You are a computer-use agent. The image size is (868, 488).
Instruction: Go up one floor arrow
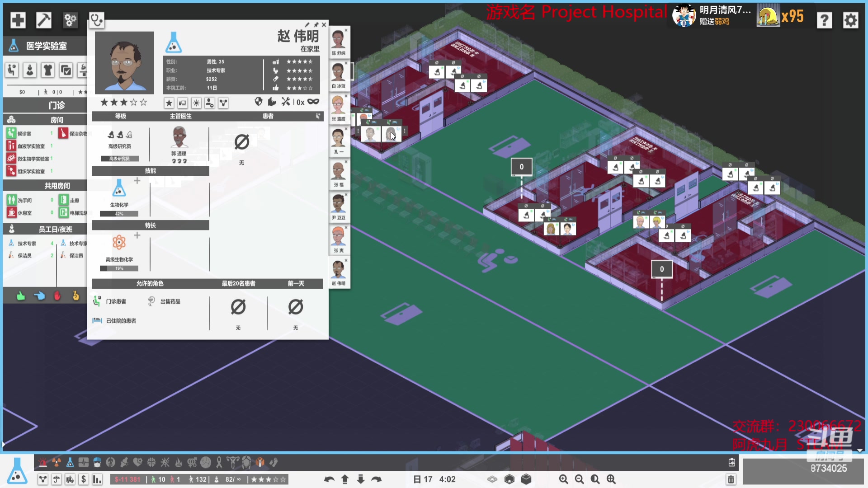(345, 479)
